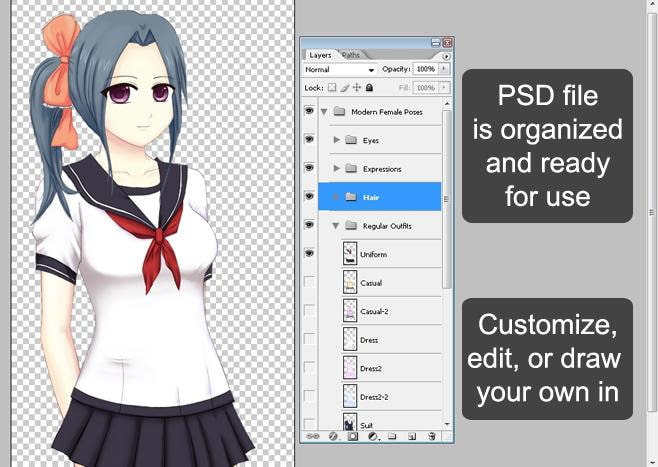Open new fill or adjustment layer icon
The height and width of the screenshot is (467, 658).
tap(373, 437)
